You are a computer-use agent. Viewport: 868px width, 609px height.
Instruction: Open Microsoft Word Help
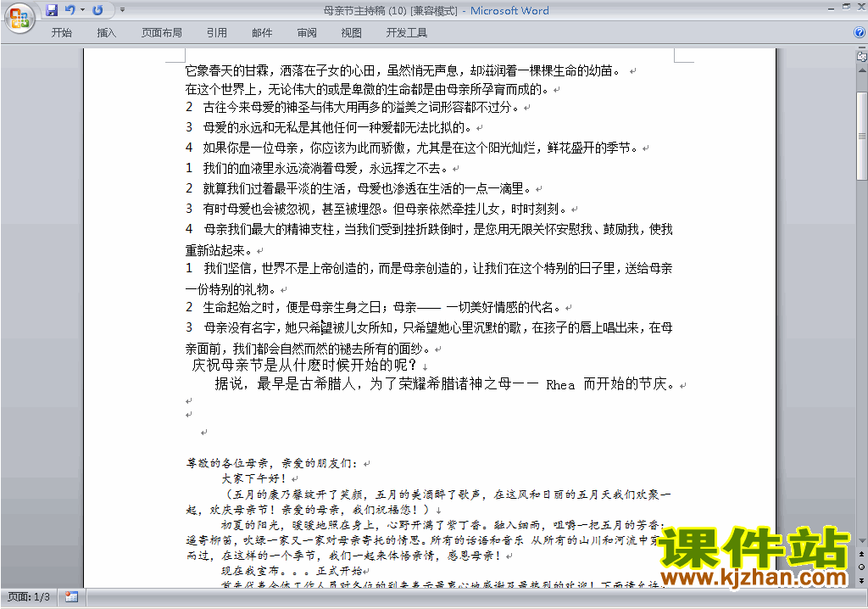click(860, 33)
